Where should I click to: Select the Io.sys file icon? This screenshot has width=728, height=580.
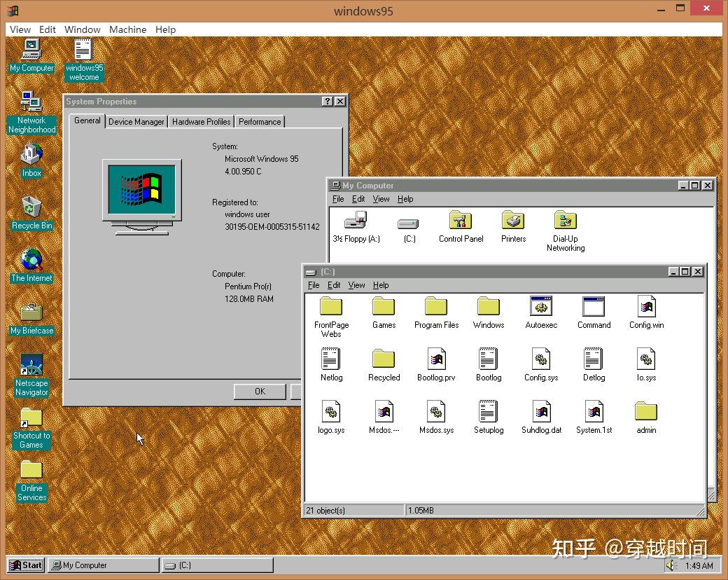[x=645, y=359]
